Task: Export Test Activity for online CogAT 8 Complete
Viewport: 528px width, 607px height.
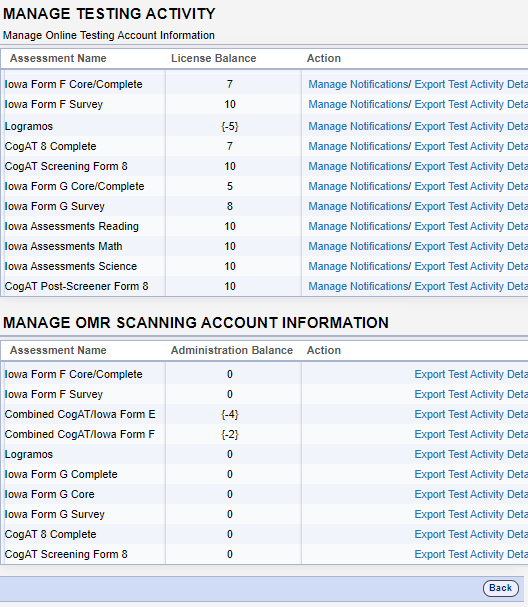Action: [x=471, y=146]
